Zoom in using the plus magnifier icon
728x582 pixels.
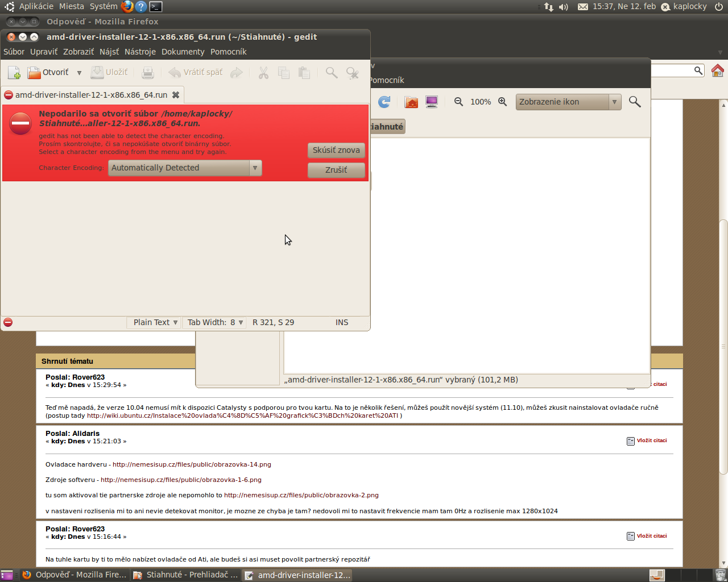click(x=503, y=102)
